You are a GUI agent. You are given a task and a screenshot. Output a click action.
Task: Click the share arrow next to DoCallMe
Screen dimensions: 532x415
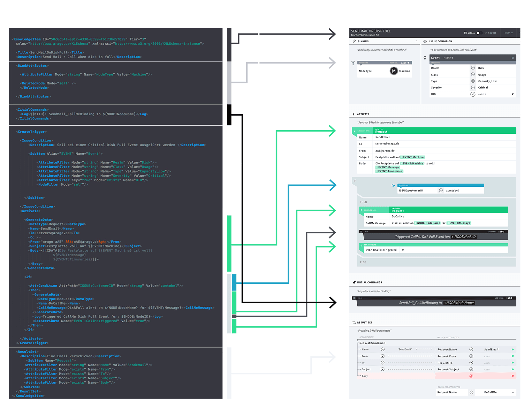[x=512, y=392]
